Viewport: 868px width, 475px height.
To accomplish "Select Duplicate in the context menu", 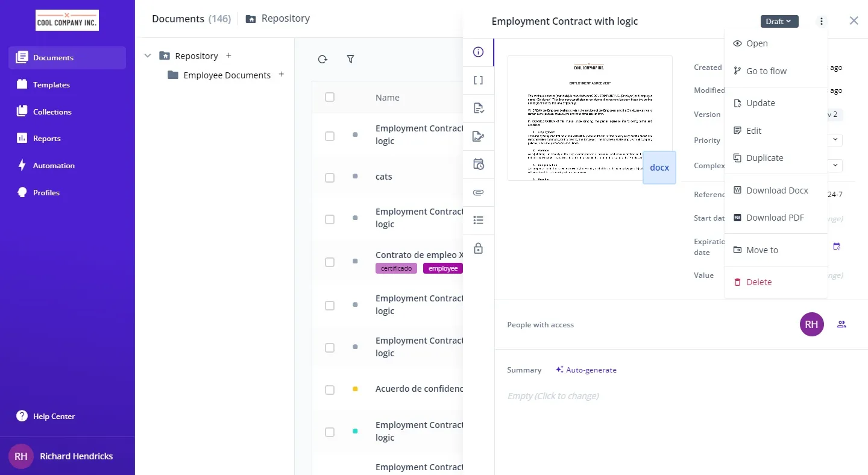I will point(764,158).
